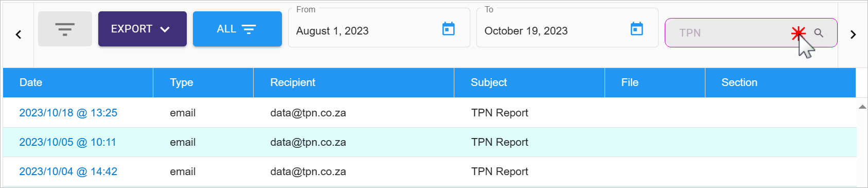Open the 2023/10/05 @ 10:11 entry link
Image resolution: width=868 pixels, height=188 pixels.
click(68, 142)
